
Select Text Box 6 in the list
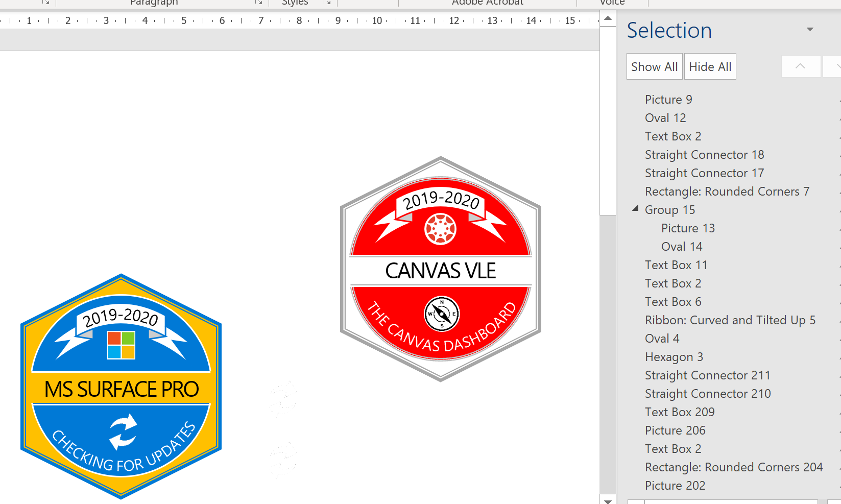click(673, 302)
